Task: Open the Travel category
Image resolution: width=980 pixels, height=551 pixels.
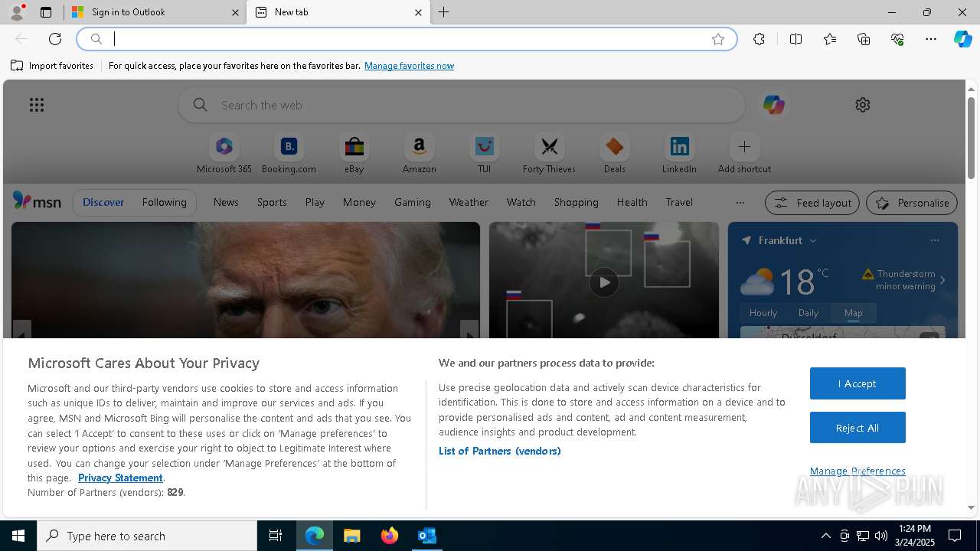Action: pos(679,202)
